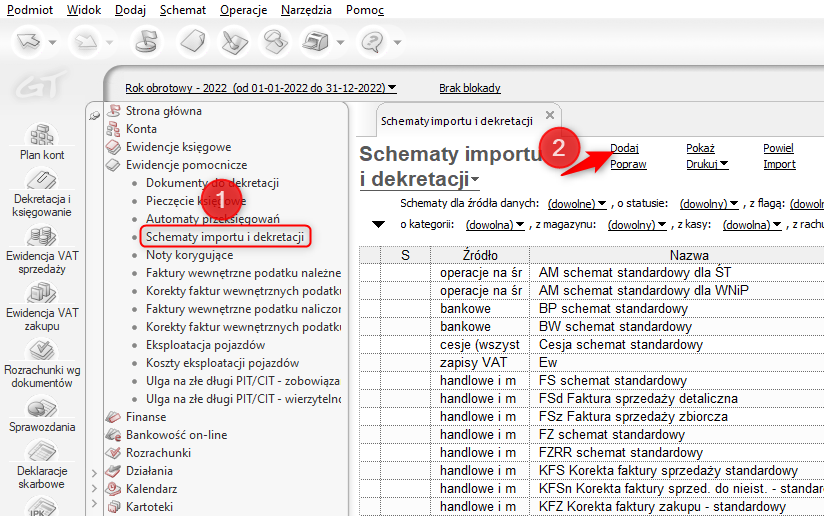Open Deklaracje skarbowe sidebar icon
This screenshot has height=516, width=824.
pyautogui.click(x=42, y=452)
